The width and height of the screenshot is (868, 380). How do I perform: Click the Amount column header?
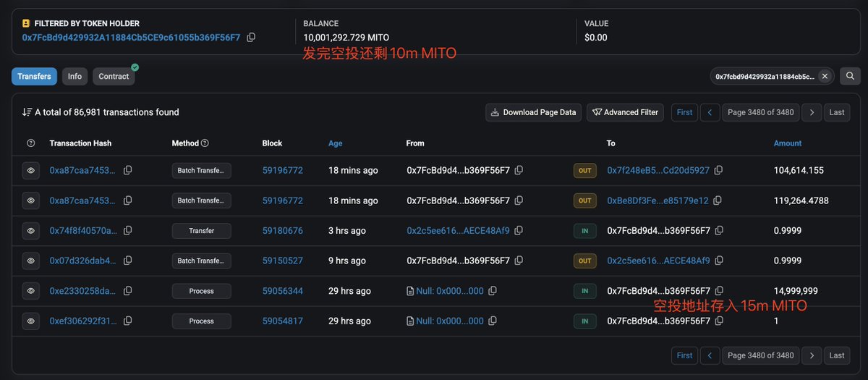pyautogui.click(x=788, y=143)
